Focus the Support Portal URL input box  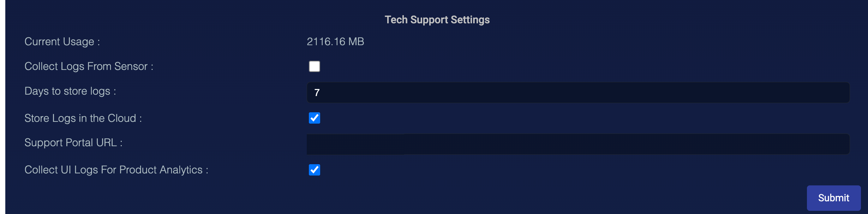pyautogui.click(x=577, y=144)
